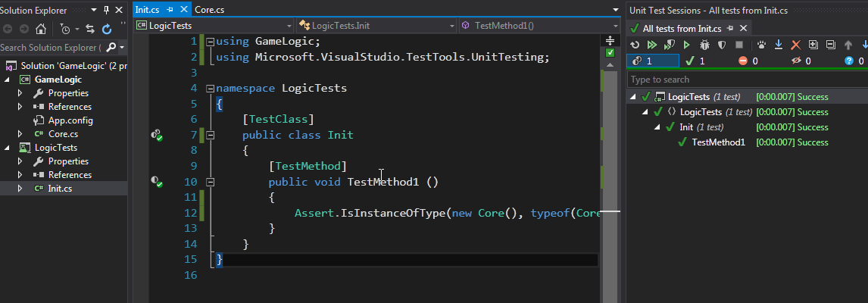Expand all nodes in test tree
The height and width of the screenshot is (303, 868).
[813, 45]
